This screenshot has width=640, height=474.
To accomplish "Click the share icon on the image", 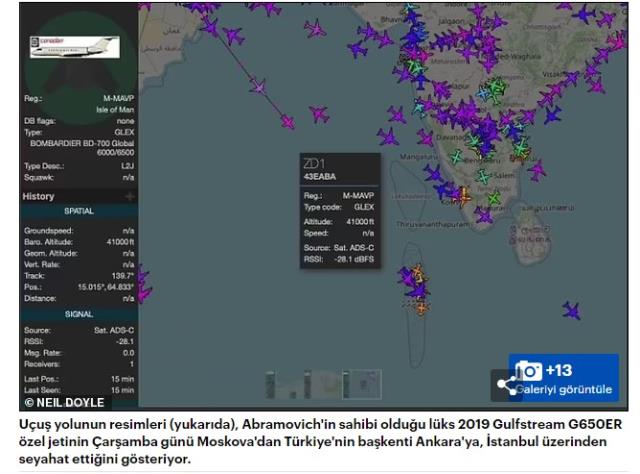I will point(506,385).
